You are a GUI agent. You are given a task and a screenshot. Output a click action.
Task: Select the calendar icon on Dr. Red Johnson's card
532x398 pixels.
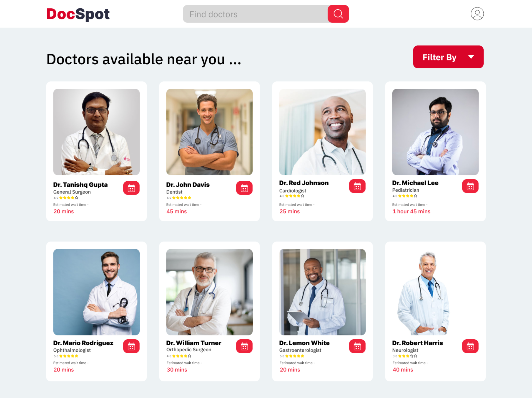pyautogui.click(x=357, y=186)
